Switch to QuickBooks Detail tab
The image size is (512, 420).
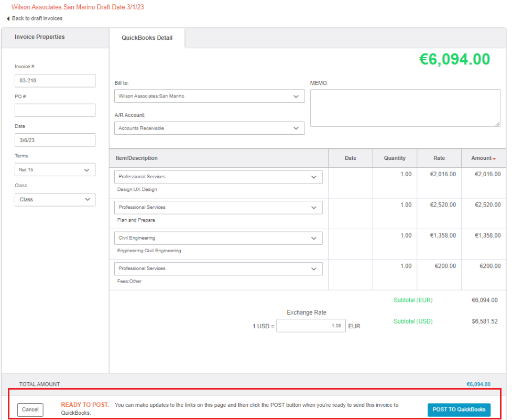pyautogui.click(x=147, y=38)
